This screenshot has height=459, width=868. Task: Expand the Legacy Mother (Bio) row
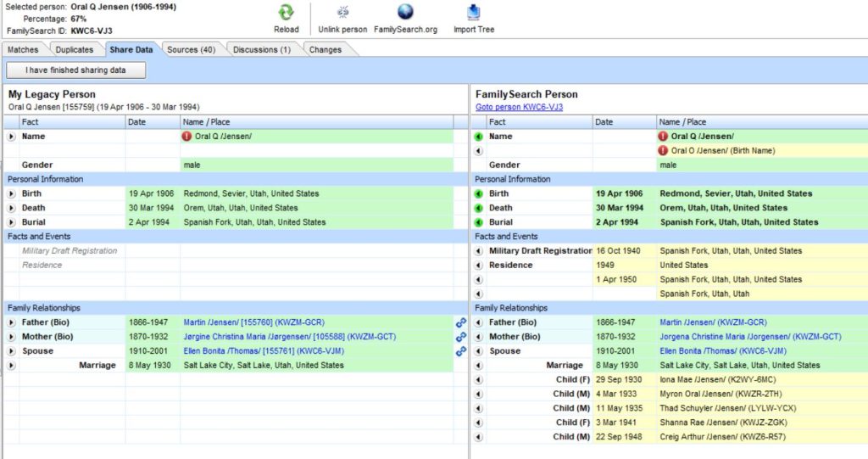[12, 337]
